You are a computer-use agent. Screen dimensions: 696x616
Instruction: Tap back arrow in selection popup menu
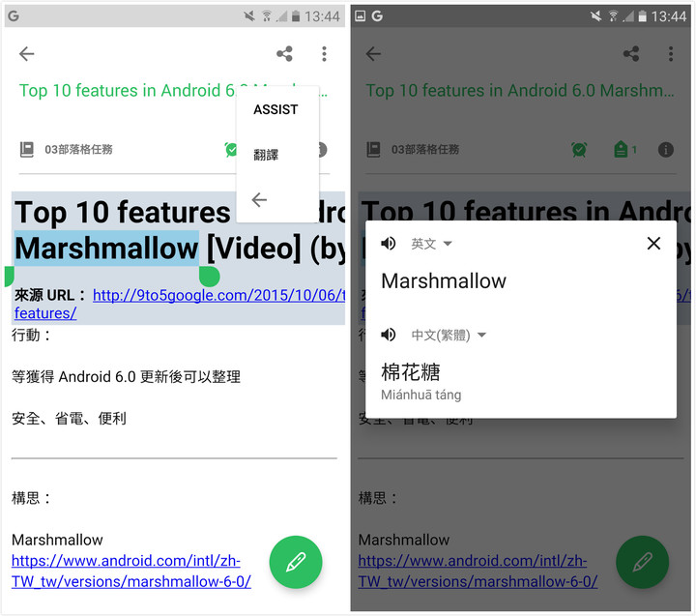259,200
